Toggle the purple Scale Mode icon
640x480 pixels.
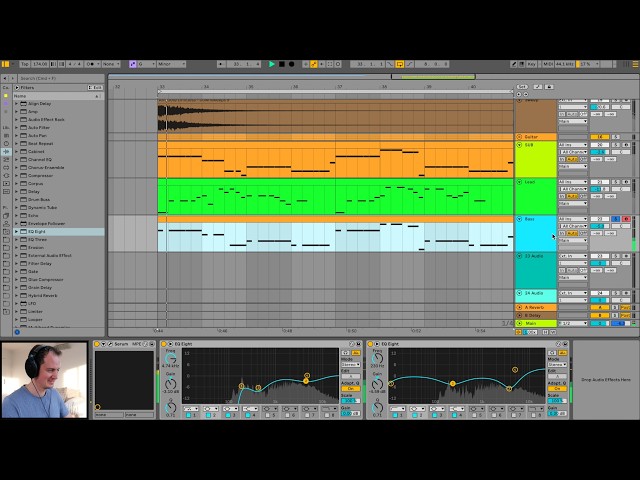[133, 64]
